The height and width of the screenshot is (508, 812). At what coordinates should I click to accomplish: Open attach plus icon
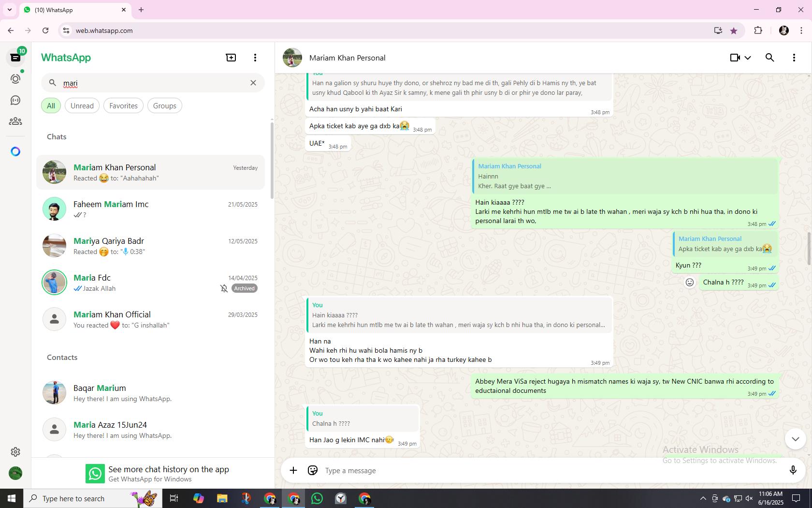[x=293, y=470]
